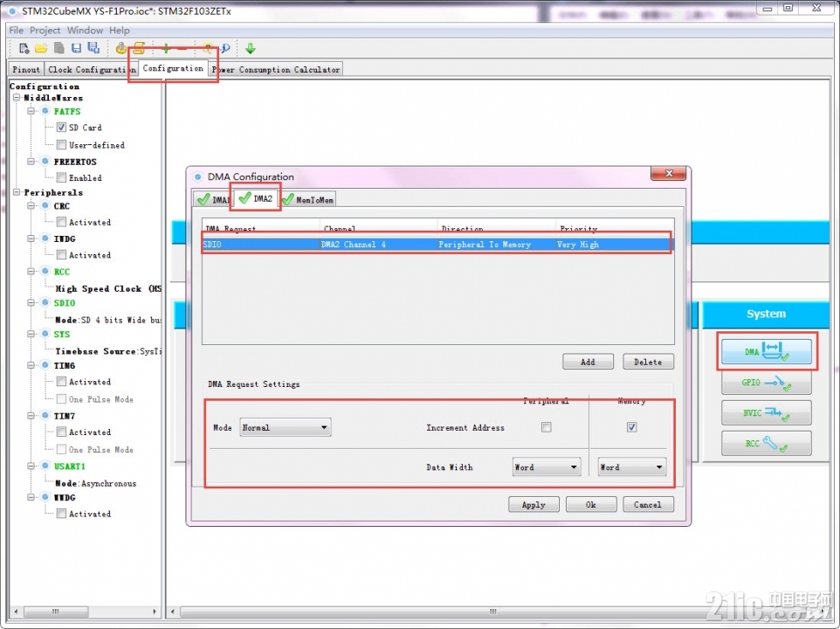Check Activated under CRC
Viewport: 840px width, 629px height.
coord(62,222)
